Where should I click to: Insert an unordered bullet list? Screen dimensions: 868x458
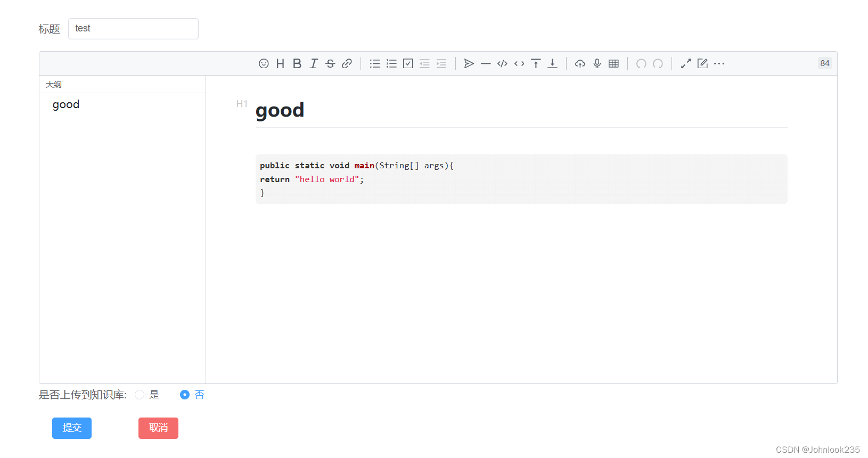click(x=375, y=63)
